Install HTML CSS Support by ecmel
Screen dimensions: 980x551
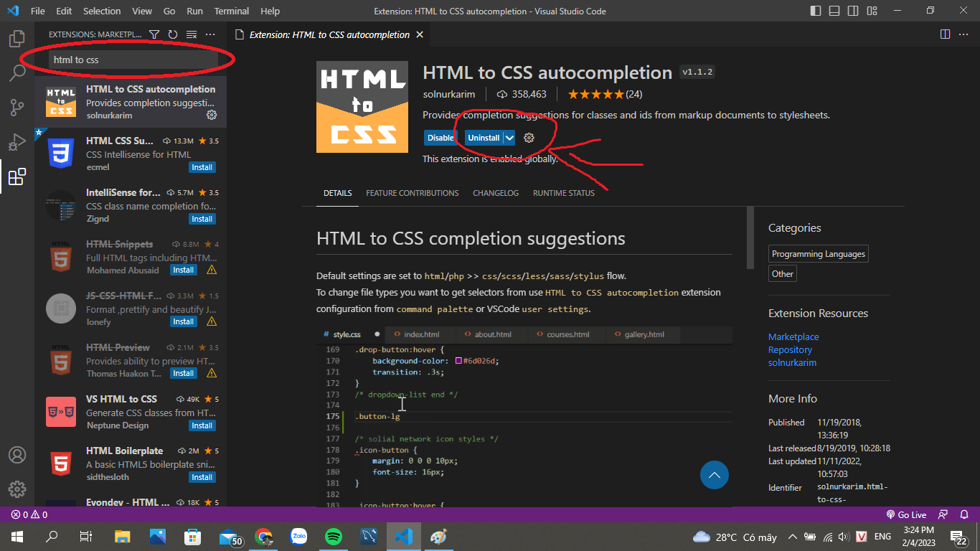click(202, 167)
